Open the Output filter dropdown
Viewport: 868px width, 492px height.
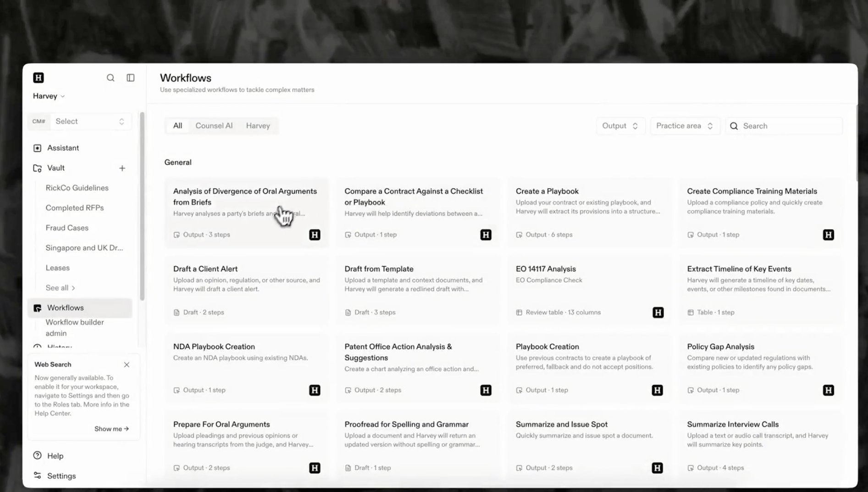tap(620, 126)
